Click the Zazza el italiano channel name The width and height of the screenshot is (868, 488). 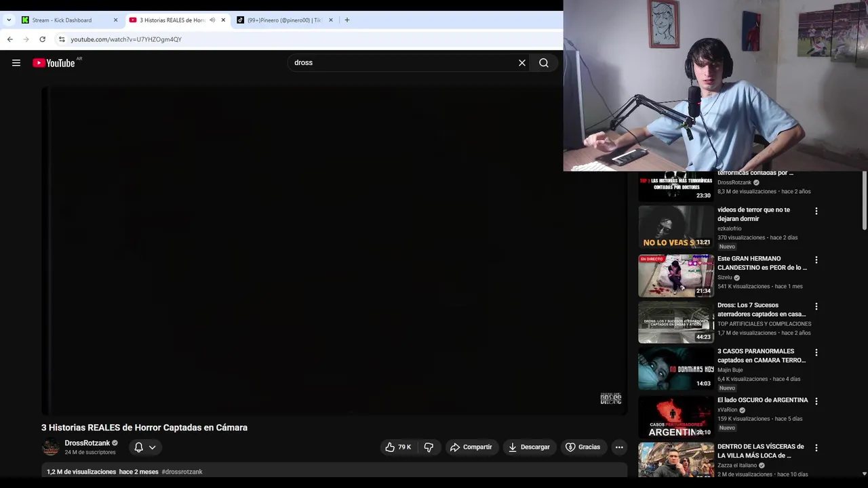pyautogui.click(x=737, y=466)
